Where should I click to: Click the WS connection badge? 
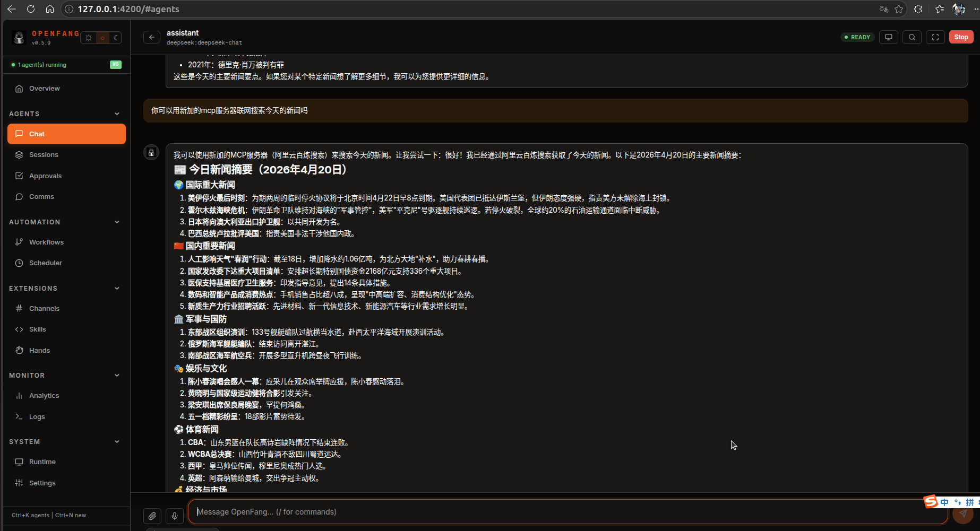[116, 65]
